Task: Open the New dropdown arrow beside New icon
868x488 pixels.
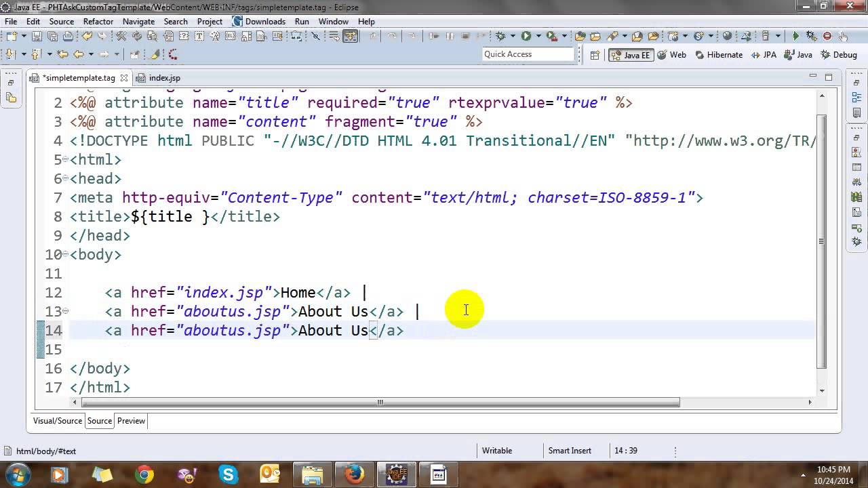Action: (x=24, y=36)
